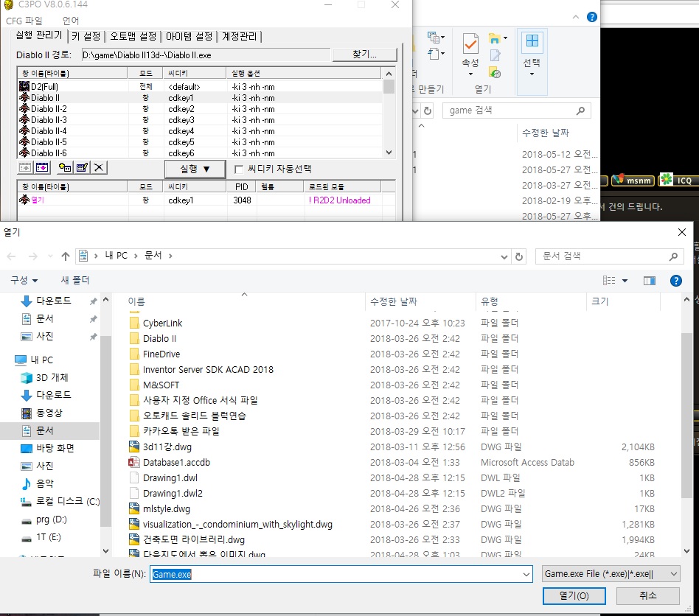Click the 새 폴더 button

75,280
